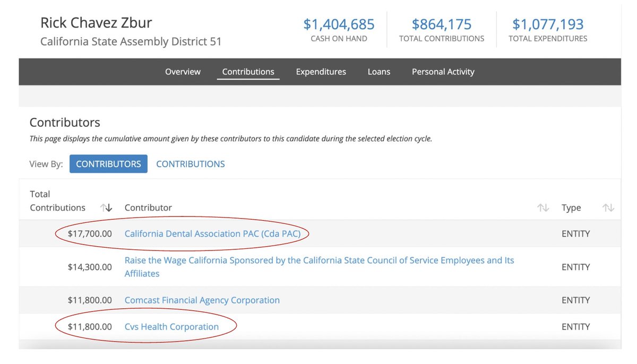Click ENTITY type in Comcast row
Viewport: 637px width, 364px height.
click(x=575, y=300)
